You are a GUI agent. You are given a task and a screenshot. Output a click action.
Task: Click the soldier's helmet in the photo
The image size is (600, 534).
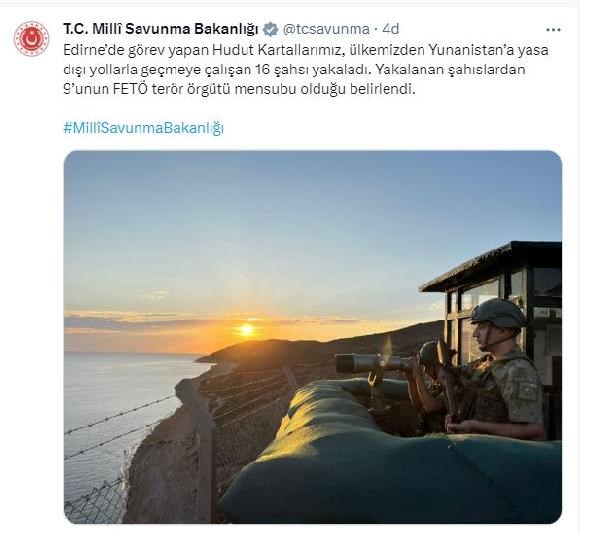coord(498,313)
